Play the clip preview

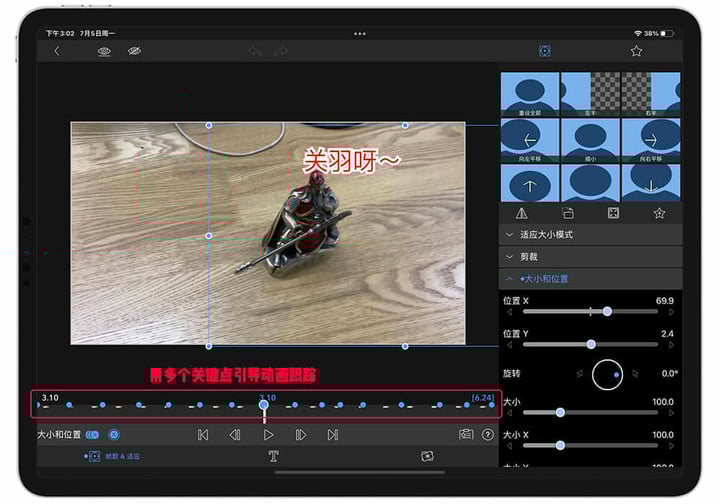269,435
